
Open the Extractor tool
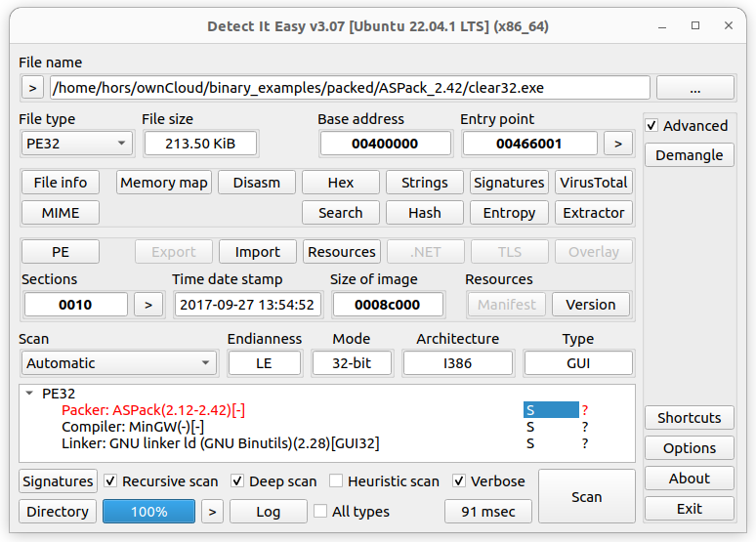[594, 213]
